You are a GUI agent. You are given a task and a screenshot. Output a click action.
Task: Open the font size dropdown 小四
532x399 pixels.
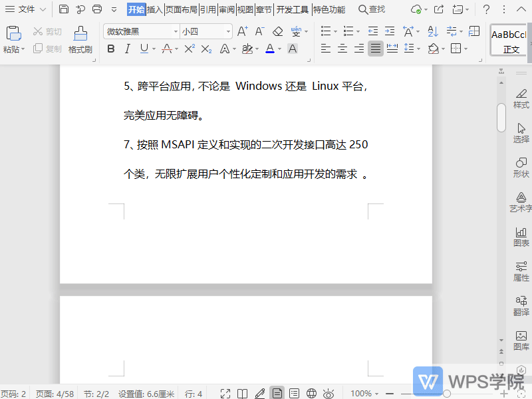click(x=228, y=31)
